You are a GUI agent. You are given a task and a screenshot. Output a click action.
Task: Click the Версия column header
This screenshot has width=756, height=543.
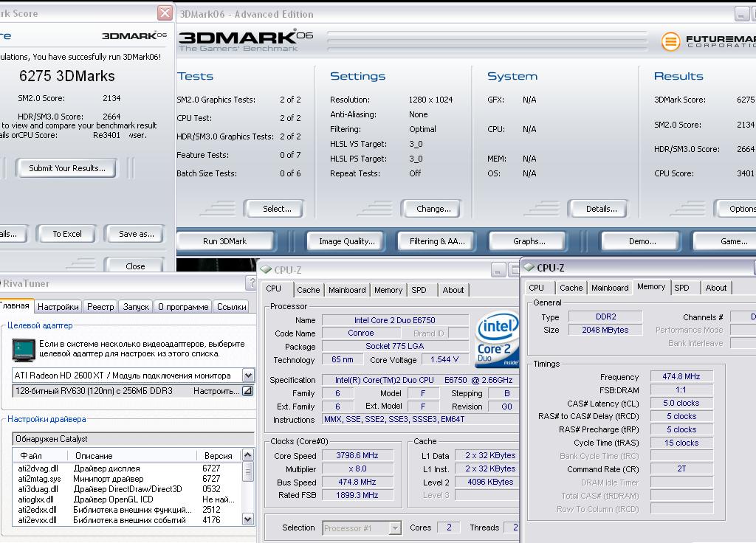[x=219, y=456]
